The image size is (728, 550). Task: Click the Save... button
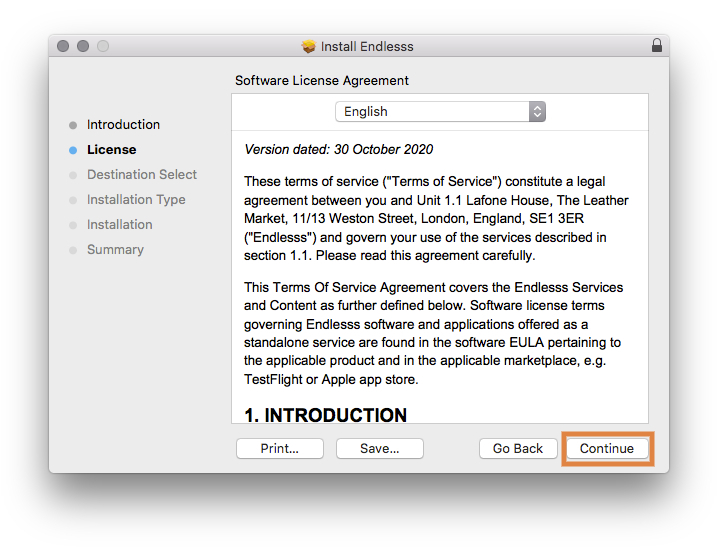pos(380,448)
